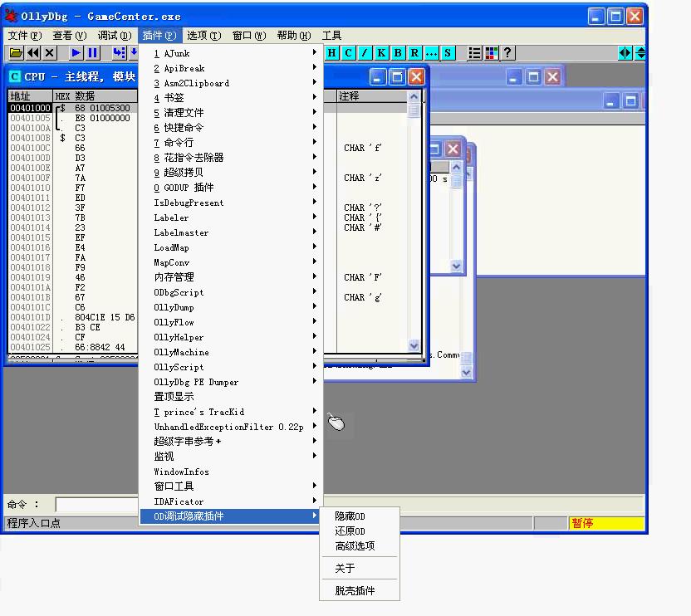
Task: Open the 帮助 menu
Action: (294, 35)
